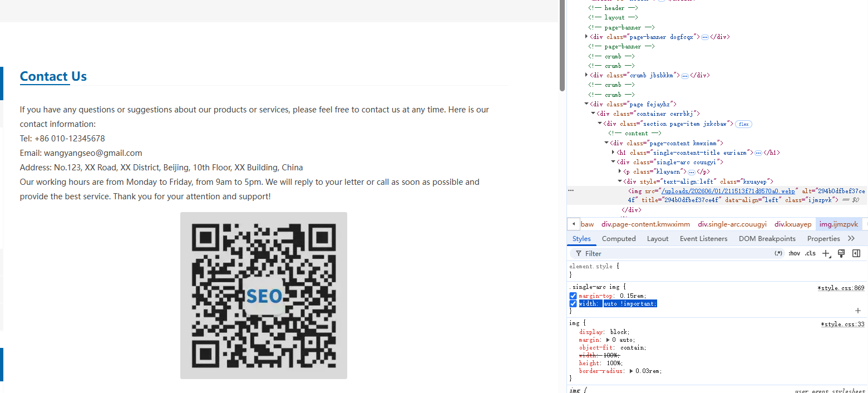Click the struck-through width: 100% declaration
This screenshot has height=393, width=868.
pyautogui.click(x=599, y=355)
